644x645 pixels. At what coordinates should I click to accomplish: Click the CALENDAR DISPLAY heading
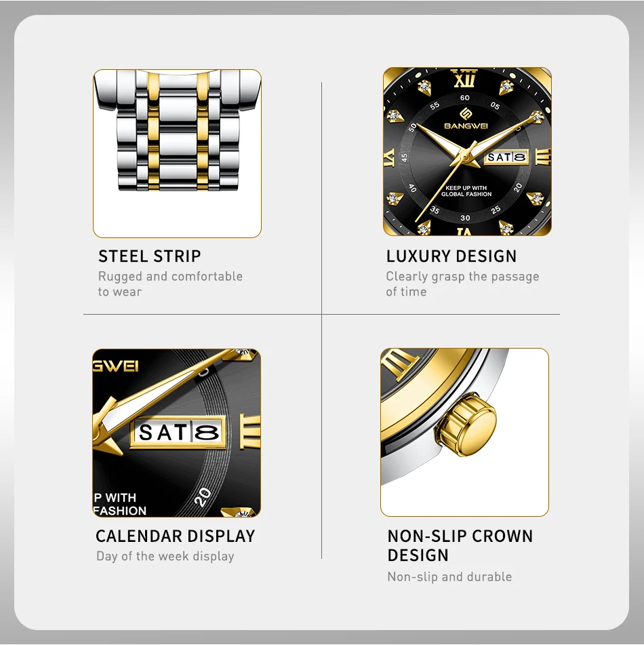point(175,536)
